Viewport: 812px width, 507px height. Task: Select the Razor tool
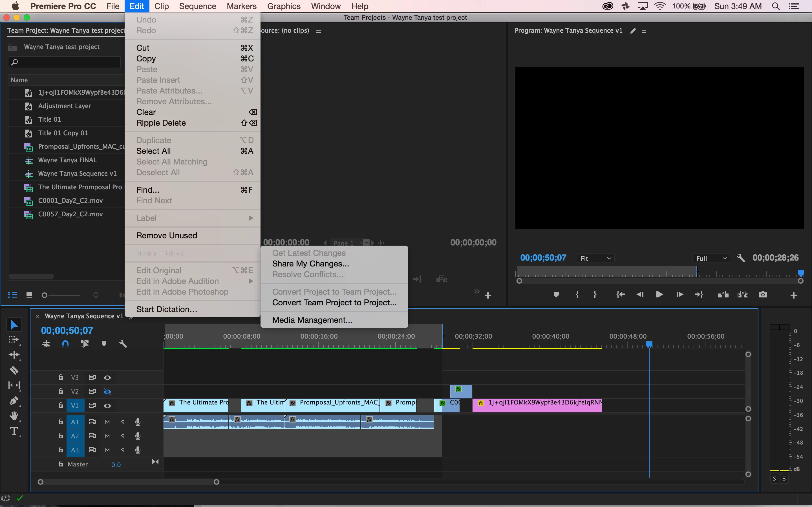point(14,370)
